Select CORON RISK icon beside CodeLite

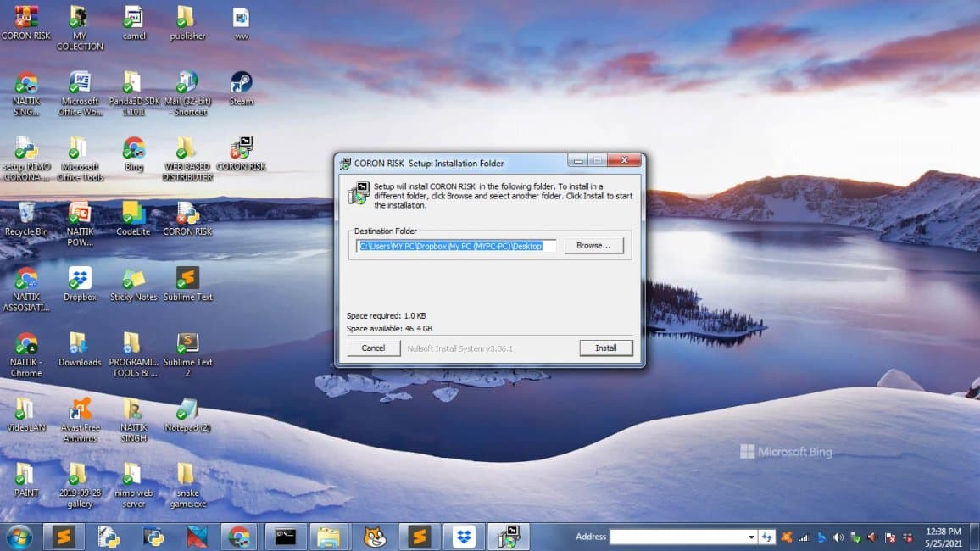click(187, 219)
